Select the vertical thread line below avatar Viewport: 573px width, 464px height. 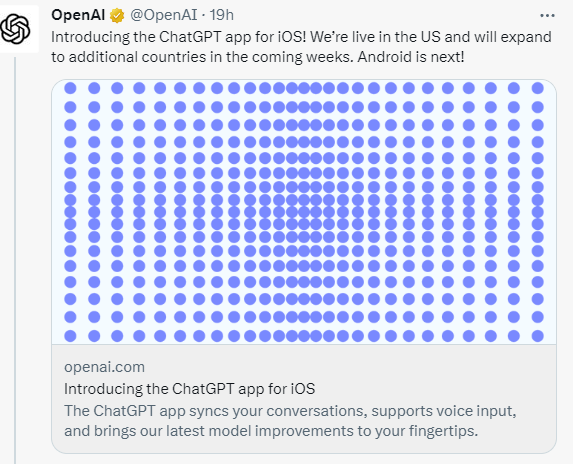point(15,260)
